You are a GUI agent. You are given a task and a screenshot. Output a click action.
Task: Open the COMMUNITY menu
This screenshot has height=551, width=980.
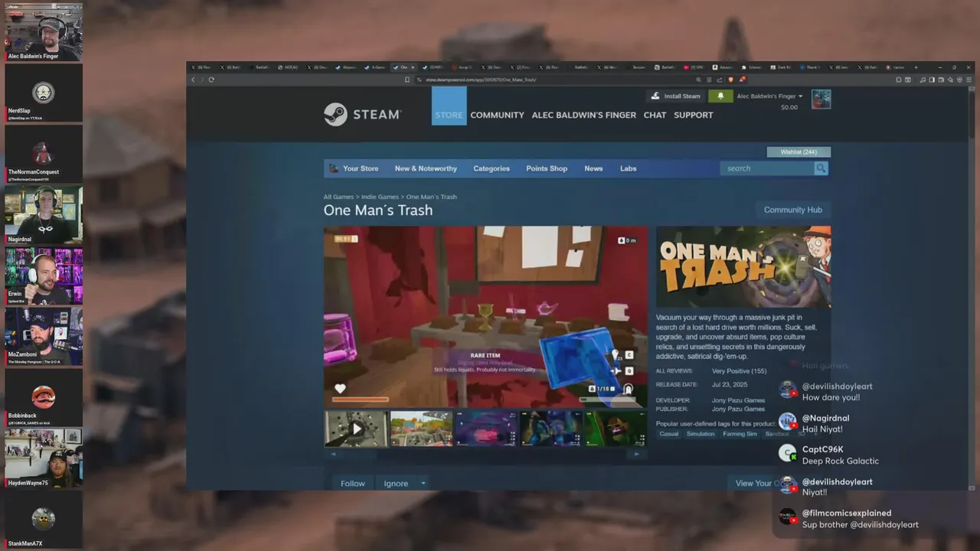(497, 115)
